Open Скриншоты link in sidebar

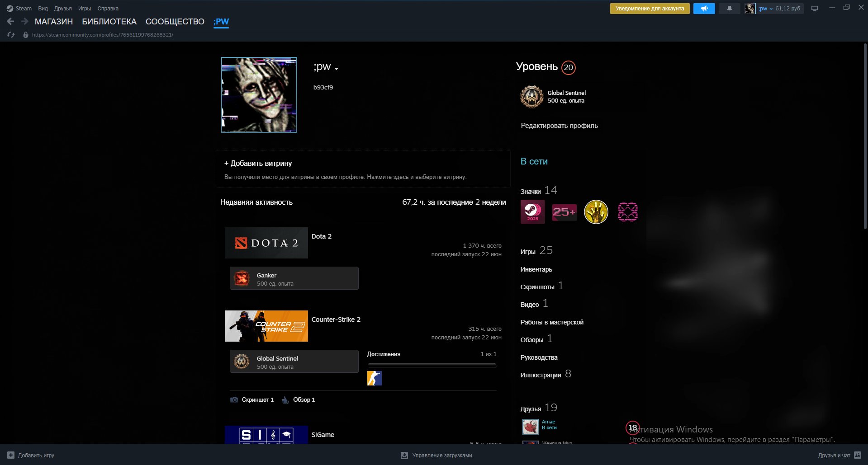[542, 287]
